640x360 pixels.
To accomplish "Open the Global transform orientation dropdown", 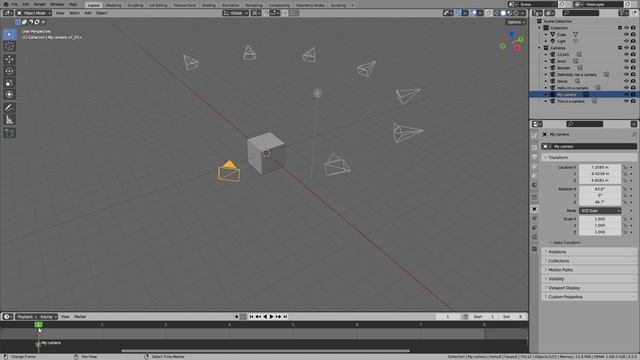I will [x=236, y=13].
